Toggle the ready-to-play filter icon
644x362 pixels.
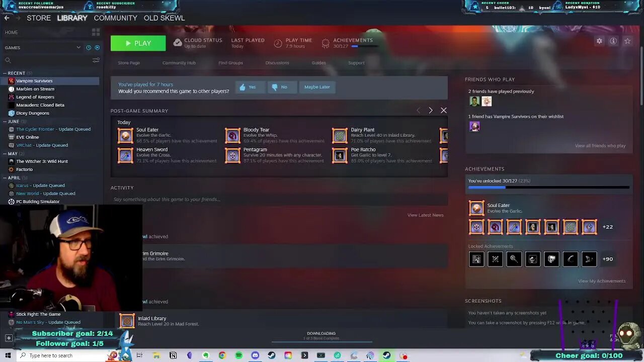click(x=97, y=48)
